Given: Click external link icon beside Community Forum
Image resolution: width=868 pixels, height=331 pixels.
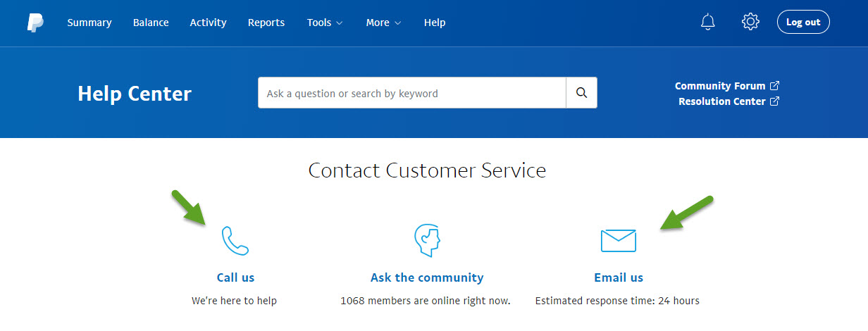Looking at the screenshot, I should 774,85.
